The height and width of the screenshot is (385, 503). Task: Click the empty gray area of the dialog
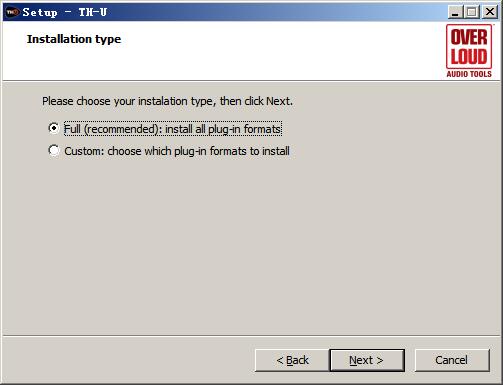tap(250, 247)
